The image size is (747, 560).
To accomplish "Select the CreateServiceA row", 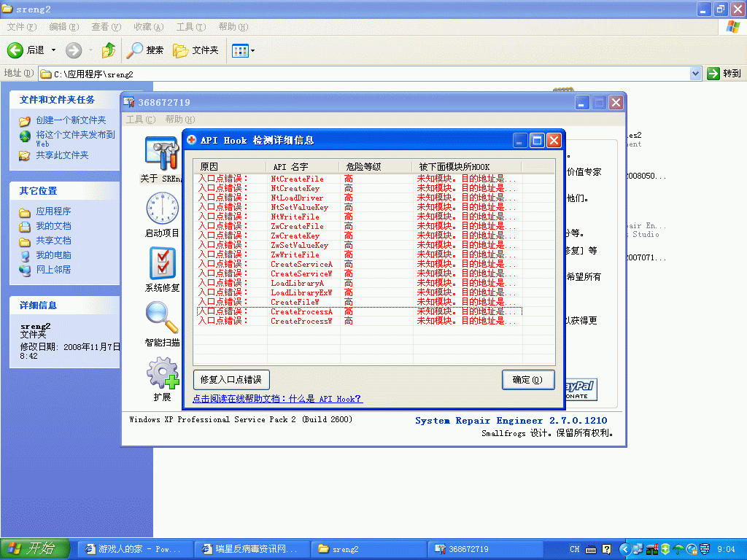I will 360,264.
